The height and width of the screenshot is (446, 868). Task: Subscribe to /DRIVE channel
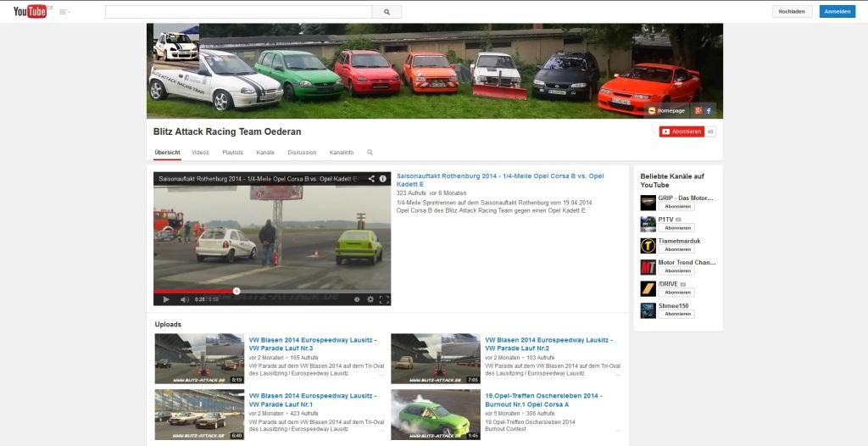click(x=676, y=293)
